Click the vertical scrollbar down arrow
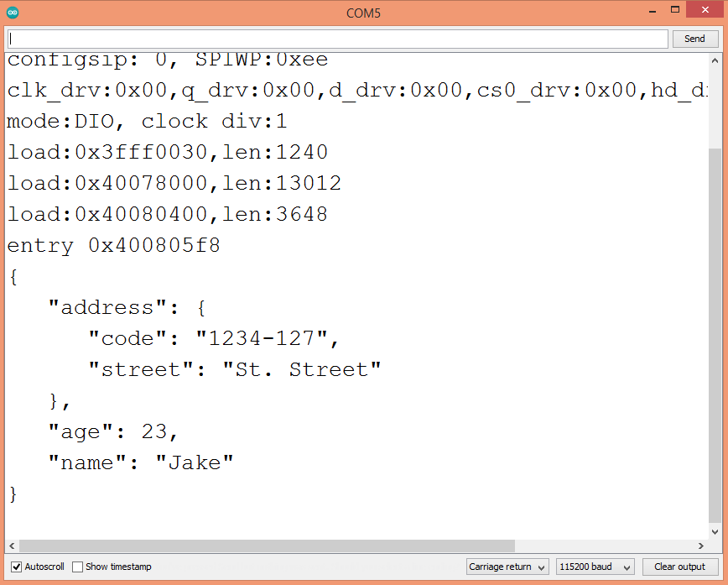Screen dimensions: 728x585 tap(715, 531)
